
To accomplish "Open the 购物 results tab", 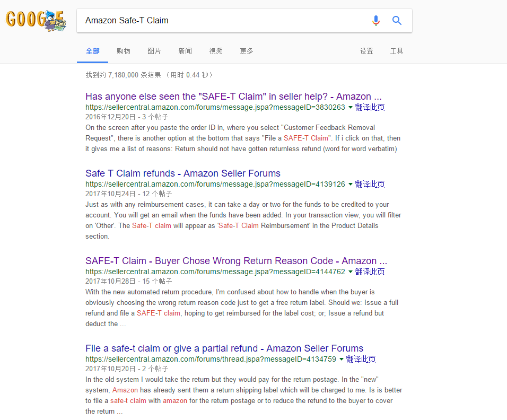I will (123, 51).
